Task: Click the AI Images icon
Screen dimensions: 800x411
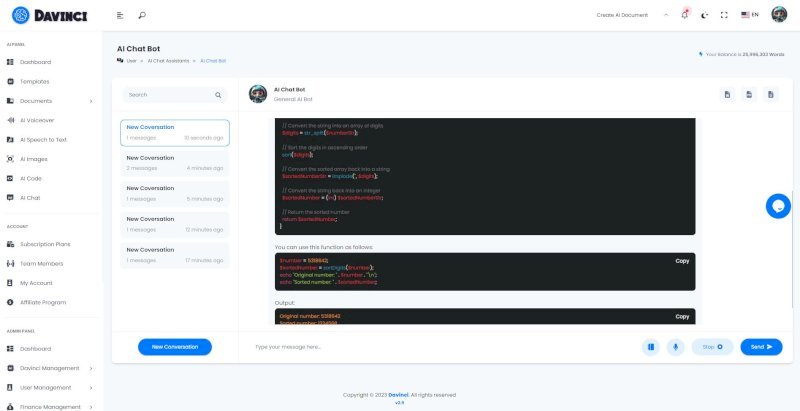Action: 10,159
